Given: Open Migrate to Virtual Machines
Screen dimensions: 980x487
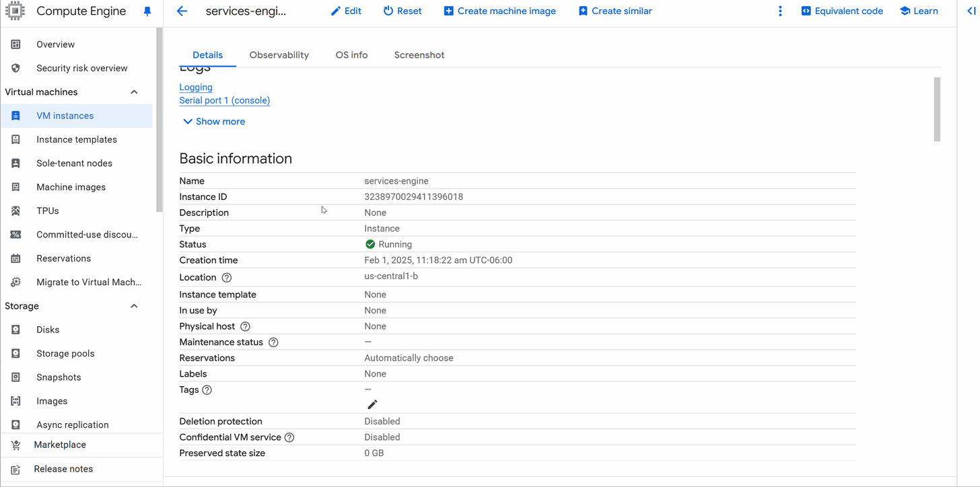Looking at the screenshot, I should click(90, 282).
